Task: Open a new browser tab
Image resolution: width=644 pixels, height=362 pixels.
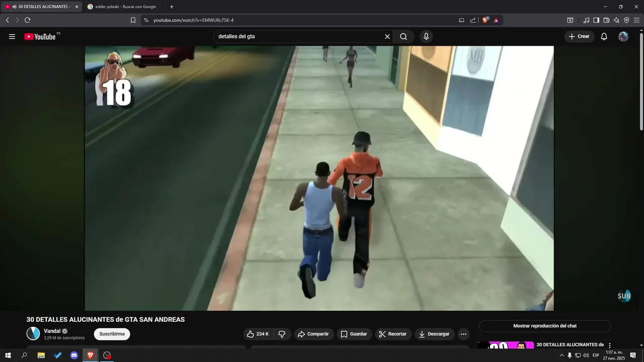Action: [172, 7]
